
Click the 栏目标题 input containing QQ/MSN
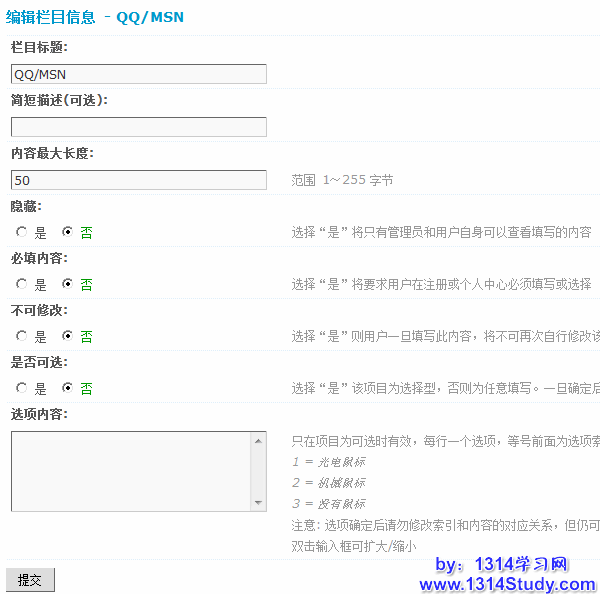(x=138, y=74)
